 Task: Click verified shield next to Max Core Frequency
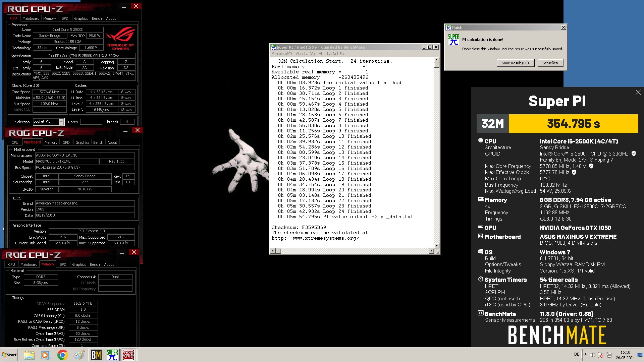(591, 166)
